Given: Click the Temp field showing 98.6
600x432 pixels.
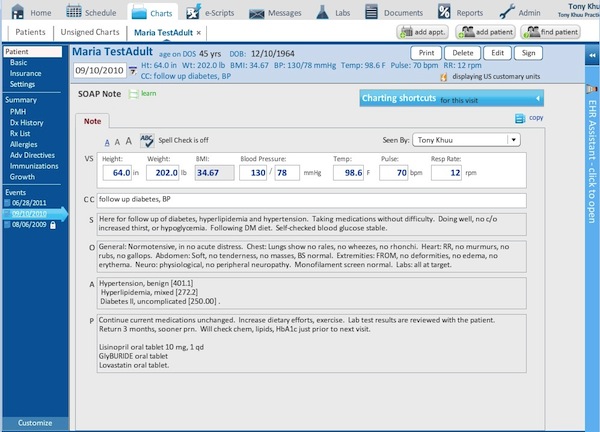Looking at the screenshot, I should [348, 173].
